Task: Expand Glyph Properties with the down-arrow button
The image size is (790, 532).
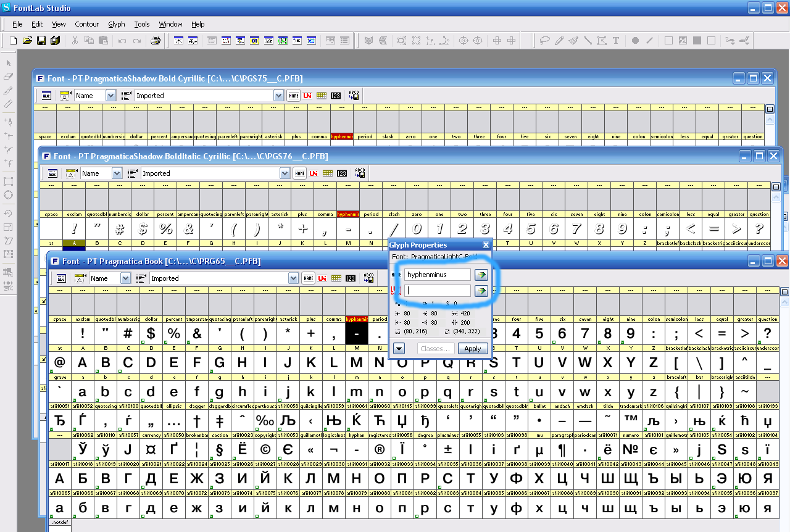Action: pyautogui.click(x=399, y=349)
